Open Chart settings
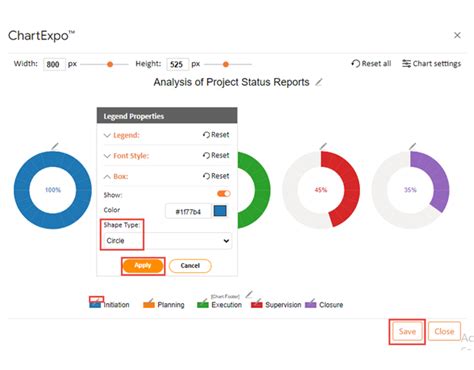Viewport: 474px width, 370px height. tap(431, 63)
